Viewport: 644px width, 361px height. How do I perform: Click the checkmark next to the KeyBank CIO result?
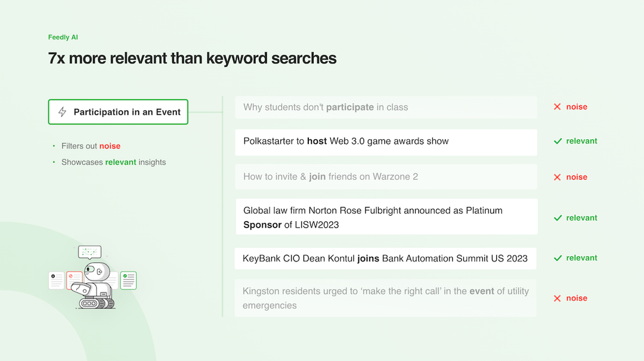[558, 258]
